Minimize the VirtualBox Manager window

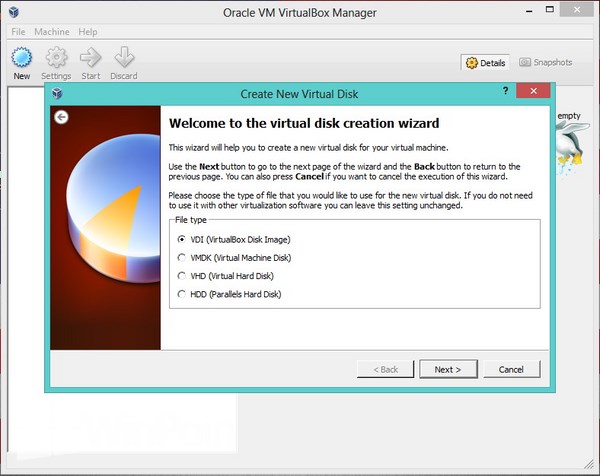pyautogui.click(x=529, y=11)
